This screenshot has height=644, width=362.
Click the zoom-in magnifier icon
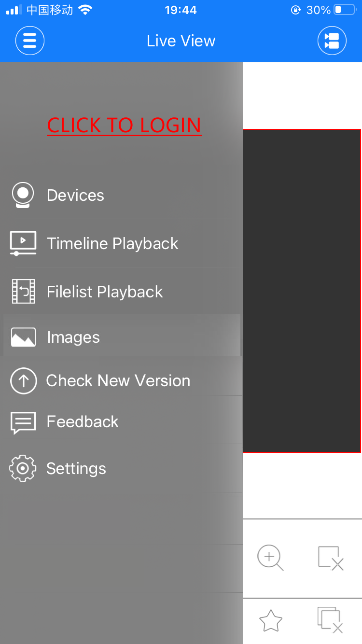pyautogui.click(x=270, y=558)
